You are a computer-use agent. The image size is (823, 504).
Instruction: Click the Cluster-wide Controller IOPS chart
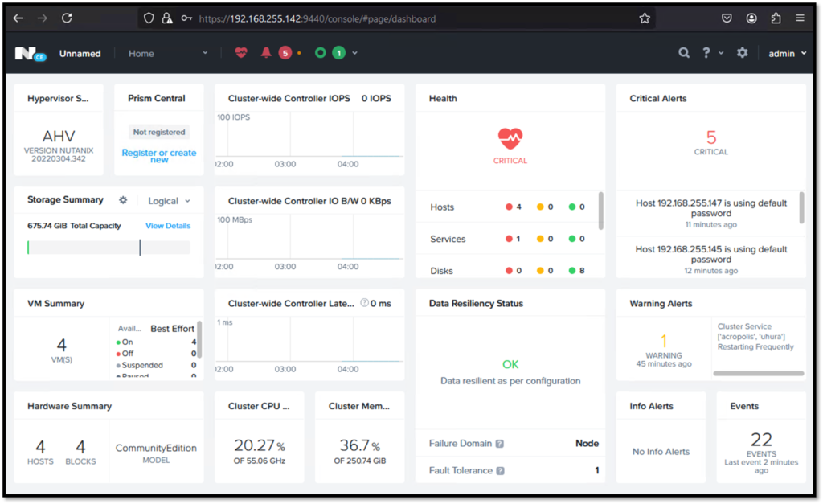[309, 140]
